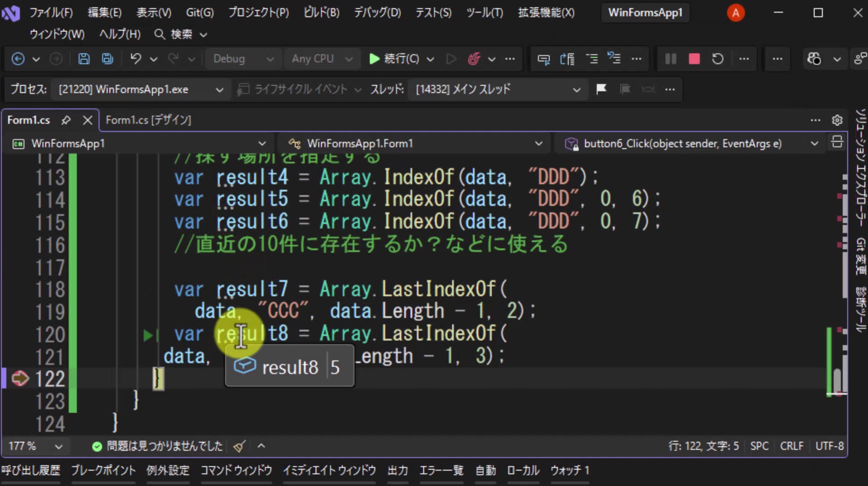This screenshot has height=486, width=868.
Task: Open the イミディエイト ウィンドウ tab
Action: click(x=330, y=471)
